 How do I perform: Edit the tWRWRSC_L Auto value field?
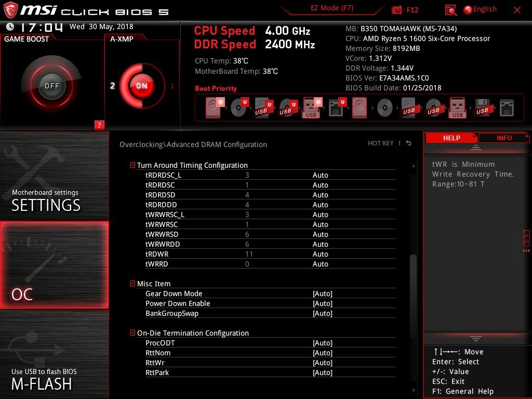pyautogui.click(x=320, y=215)
